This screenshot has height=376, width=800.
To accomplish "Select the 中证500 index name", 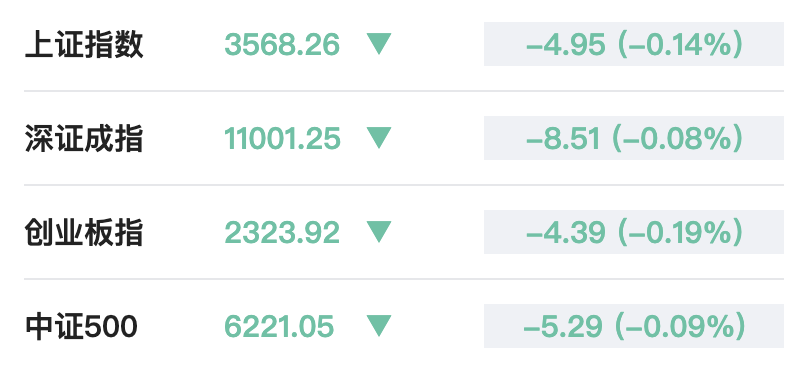I will click(81, 327).
